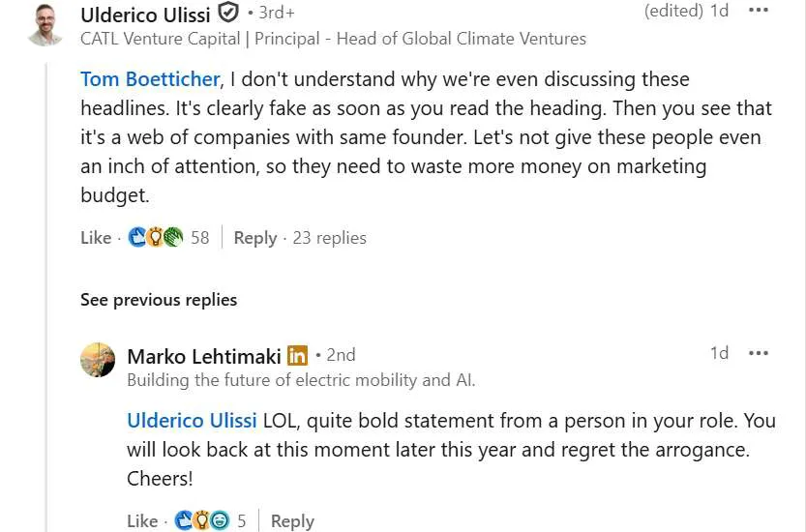This screenshot has width=806, height=532.
Task: Click the verified badge next to Ulderico Ulissi
Action: [x=228, y=14]
